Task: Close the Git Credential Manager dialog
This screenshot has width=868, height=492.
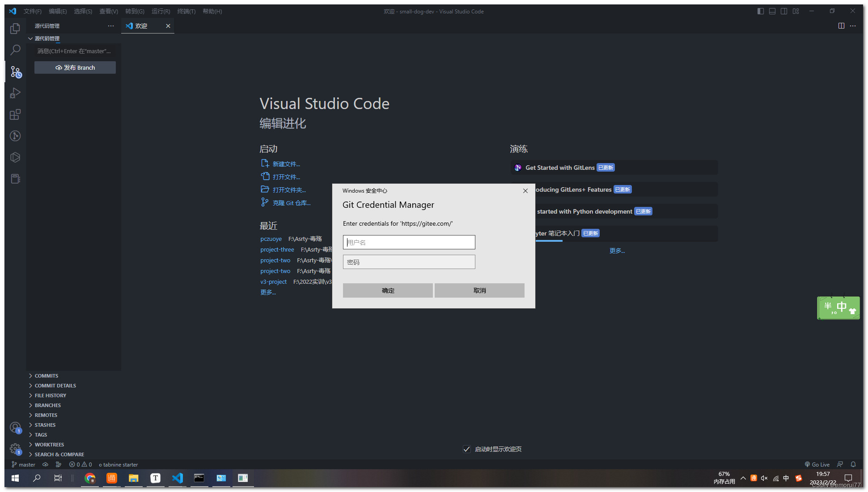Action: (525, 191)
